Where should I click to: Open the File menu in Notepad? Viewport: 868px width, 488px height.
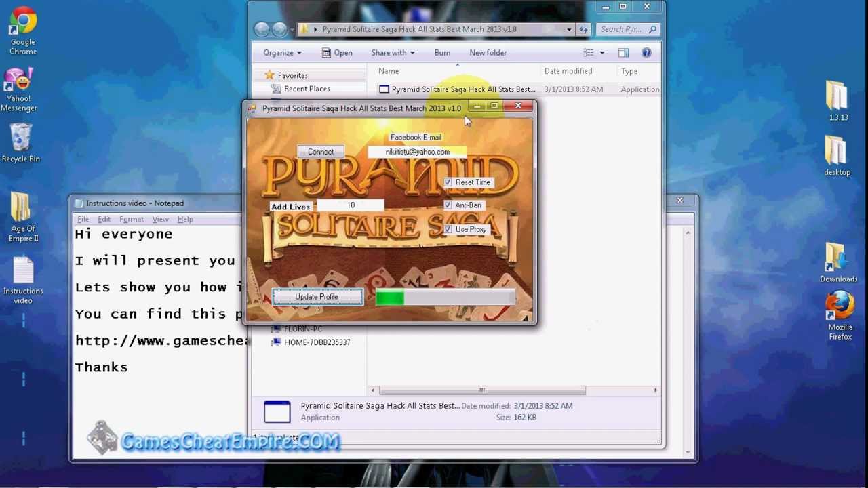tap(83, 220)
